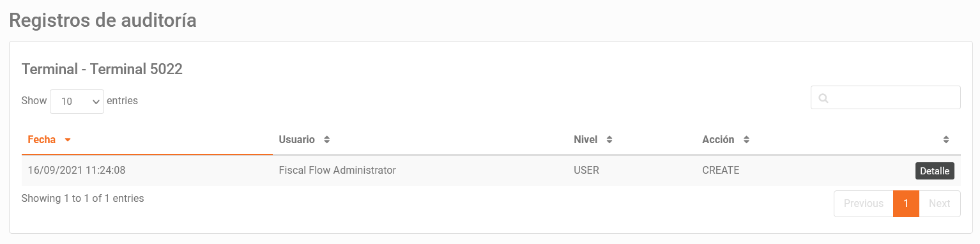Click the Nivel column sort icon
Viewport: 980px width, 244px height.
coord(609,140)
